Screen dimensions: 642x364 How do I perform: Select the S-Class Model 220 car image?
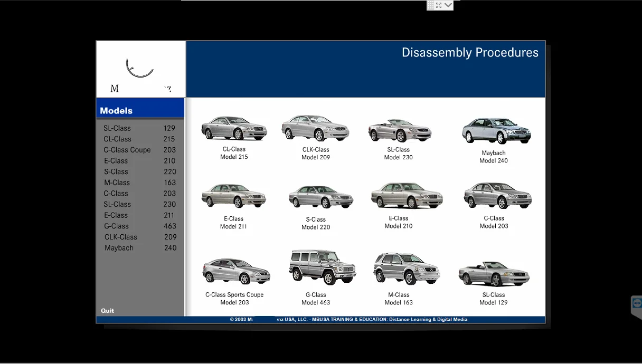(321, 196)
